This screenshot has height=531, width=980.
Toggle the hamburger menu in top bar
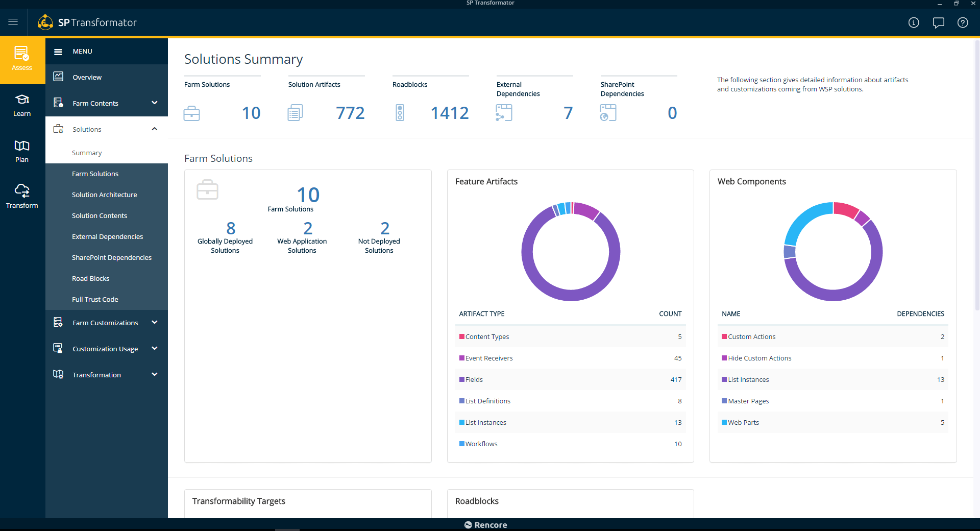(13, 22)
